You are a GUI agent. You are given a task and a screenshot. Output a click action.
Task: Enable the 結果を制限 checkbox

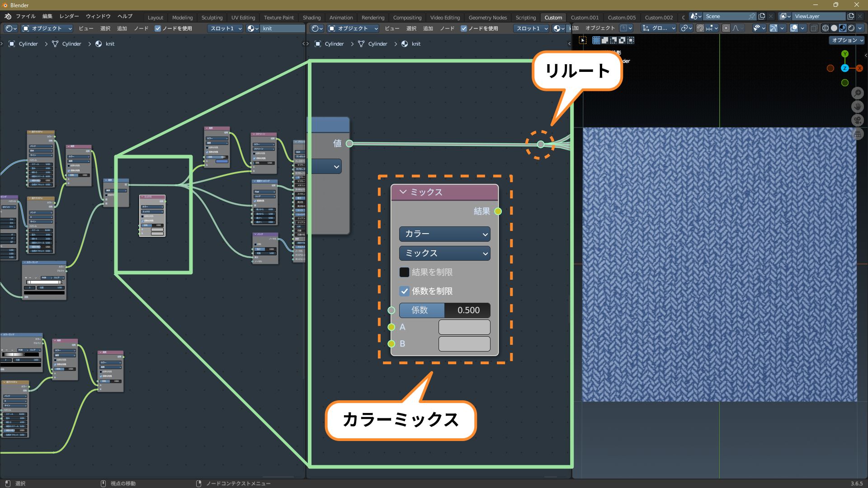(404, 272)
